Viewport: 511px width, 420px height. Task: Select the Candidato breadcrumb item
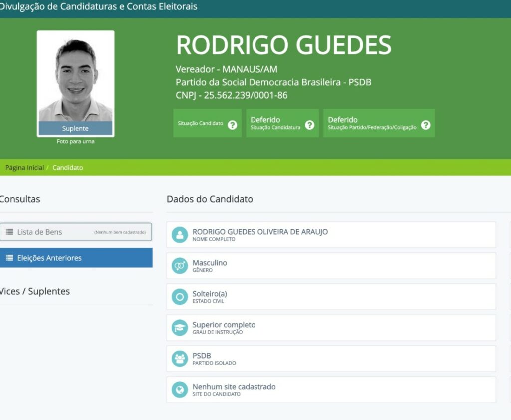68,168
